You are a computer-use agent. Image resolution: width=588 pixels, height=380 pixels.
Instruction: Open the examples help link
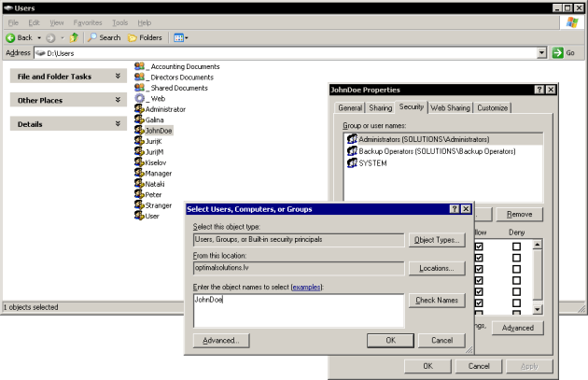[306, 287]
